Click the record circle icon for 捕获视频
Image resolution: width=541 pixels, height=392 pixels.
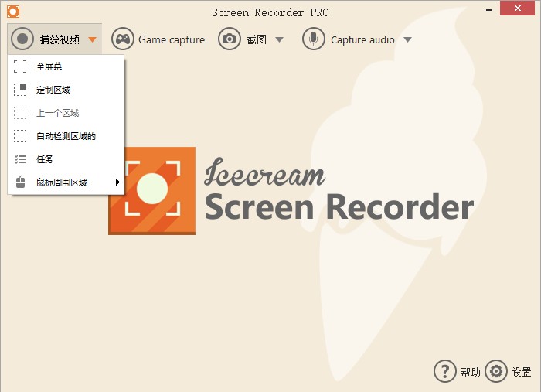22,39
